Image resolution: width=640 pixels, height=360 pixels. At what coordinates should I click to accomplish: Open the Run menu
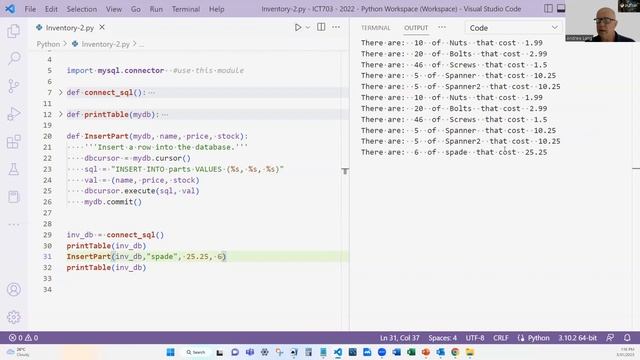(156, 9)
